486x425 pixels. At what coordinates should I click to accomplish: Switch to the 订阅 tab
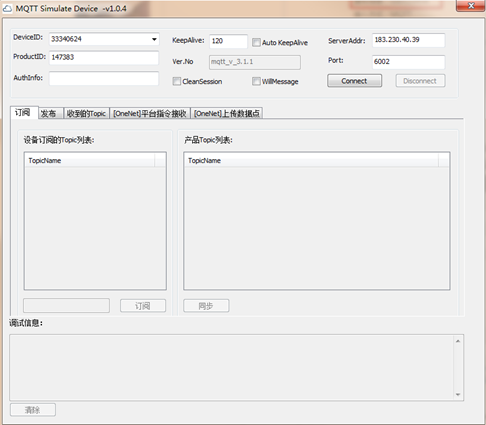point(24,112)
